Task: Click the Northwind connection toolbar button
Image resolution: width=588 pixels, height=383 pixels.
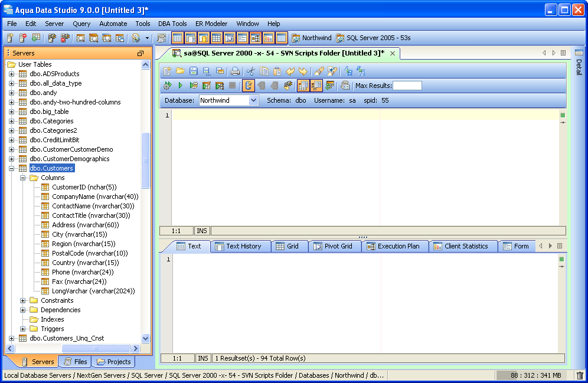Action: (x=312, y=38)
